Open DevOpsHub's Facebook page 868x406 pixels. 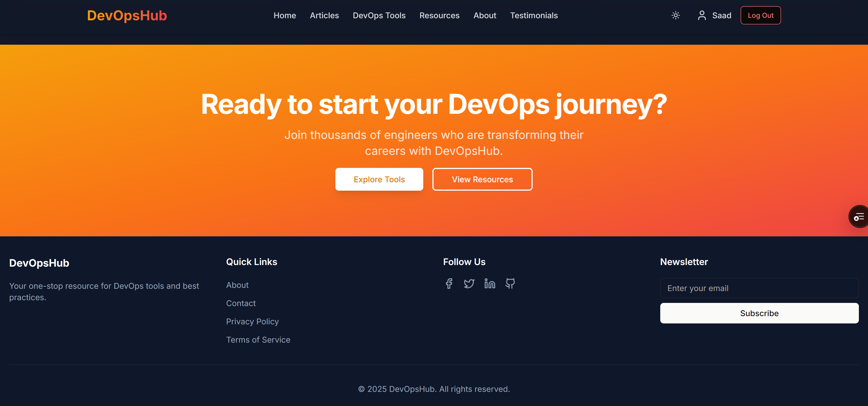point(449,284)
